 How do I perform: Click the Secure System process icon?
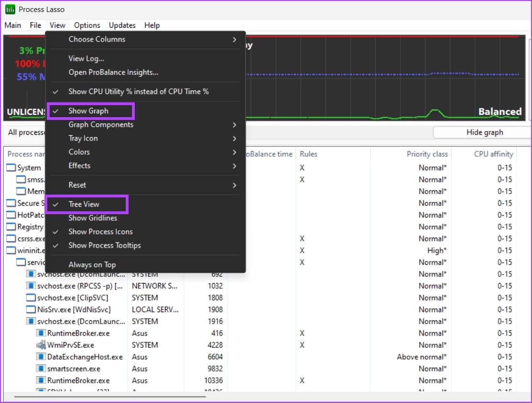[x=11, y=203]
